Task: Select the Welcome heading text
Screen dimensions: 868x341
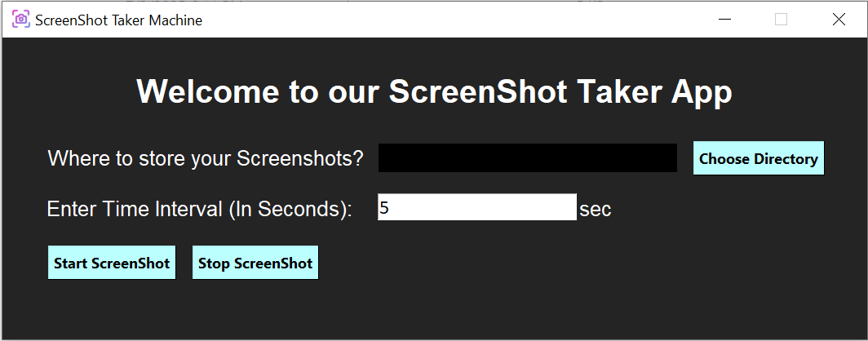Action: pyautogui.click(x=435, y=91)
